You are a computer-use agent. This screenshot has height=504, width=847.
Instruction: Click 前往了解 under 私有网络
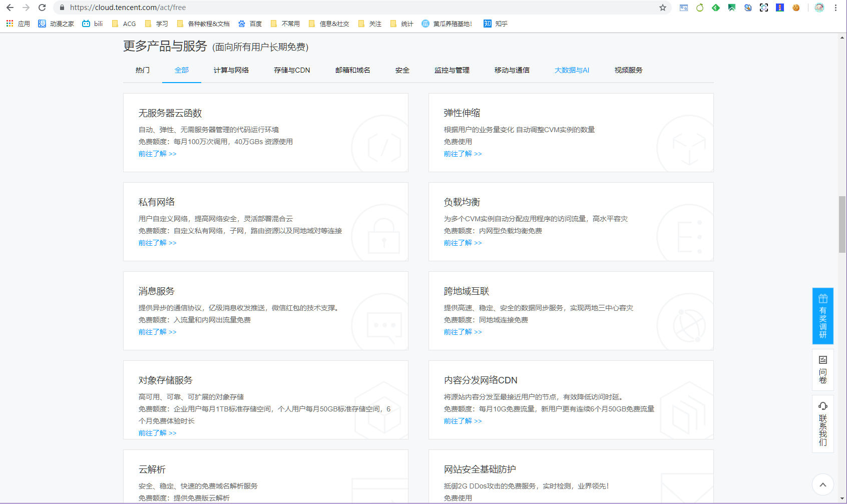pyautogui.click(x=158, y=243)
